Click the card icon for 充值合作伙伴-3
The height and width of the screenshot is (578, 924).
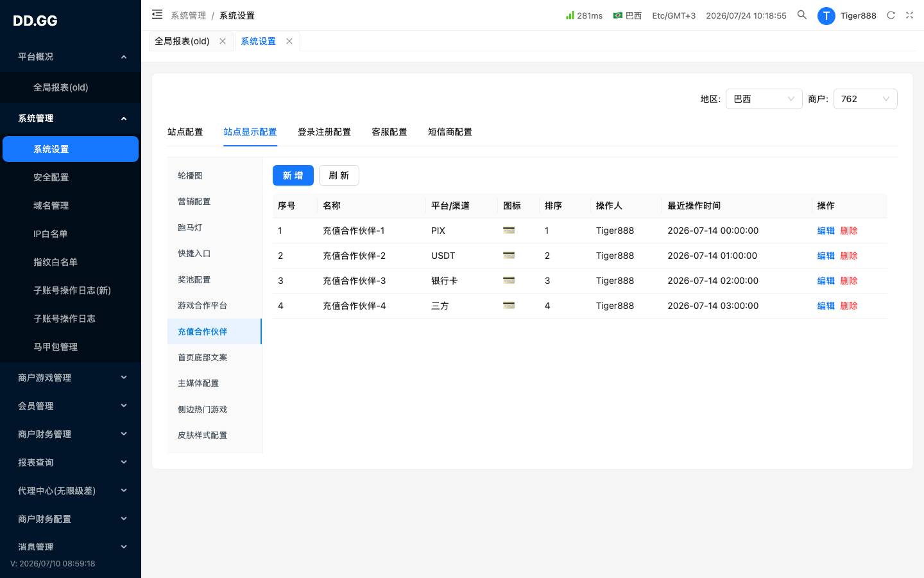(509, 280)
